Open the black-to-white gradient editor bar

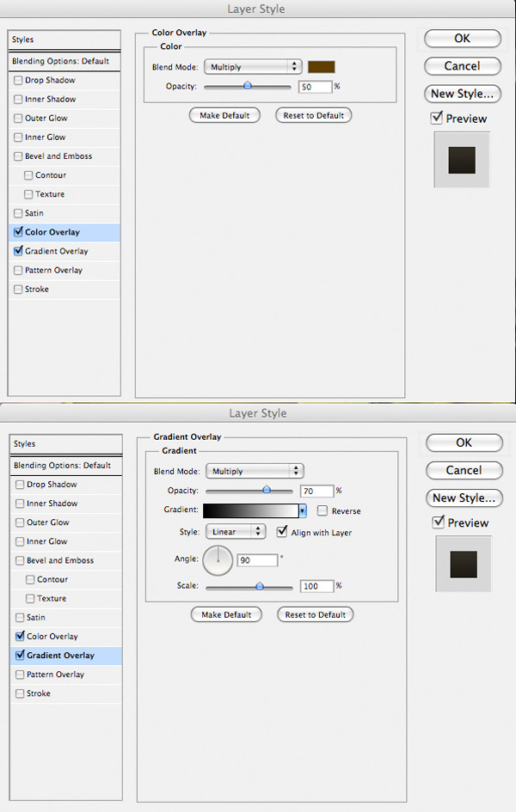(x=251, y=511)
